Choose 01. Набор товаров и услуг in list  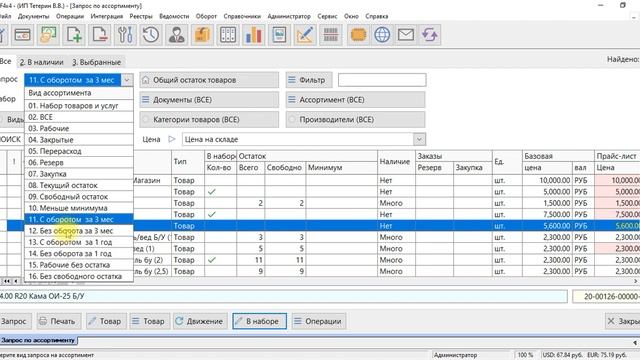[x=79, y=105]
